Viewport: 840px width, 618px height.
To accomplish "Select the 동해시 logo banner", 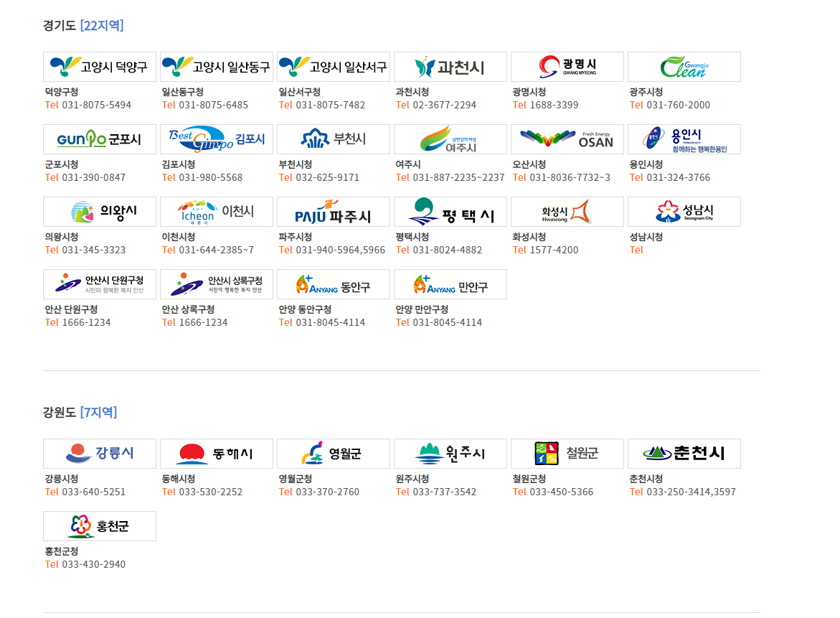I will [217, 454].
